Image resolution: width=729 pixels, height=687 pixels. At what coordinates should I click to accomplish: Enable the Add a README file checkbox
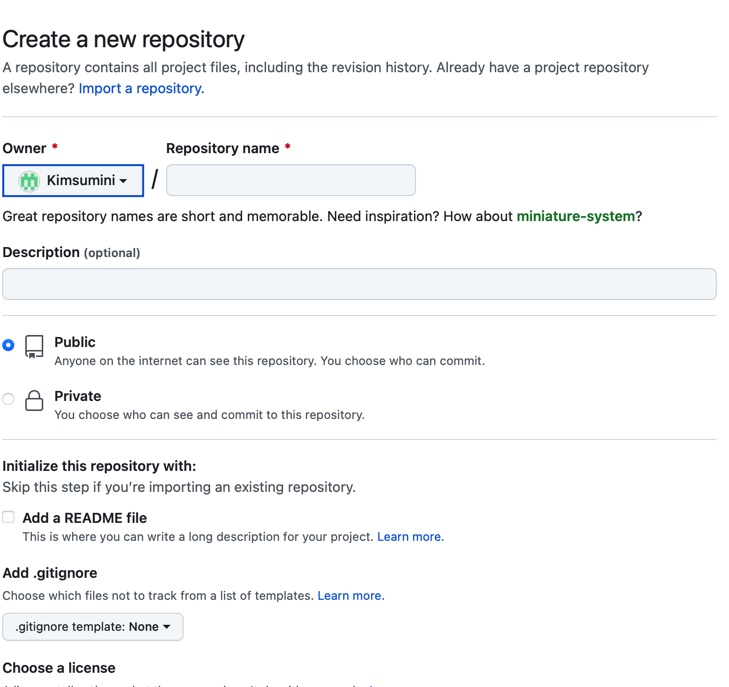click(x=8, y=517)
